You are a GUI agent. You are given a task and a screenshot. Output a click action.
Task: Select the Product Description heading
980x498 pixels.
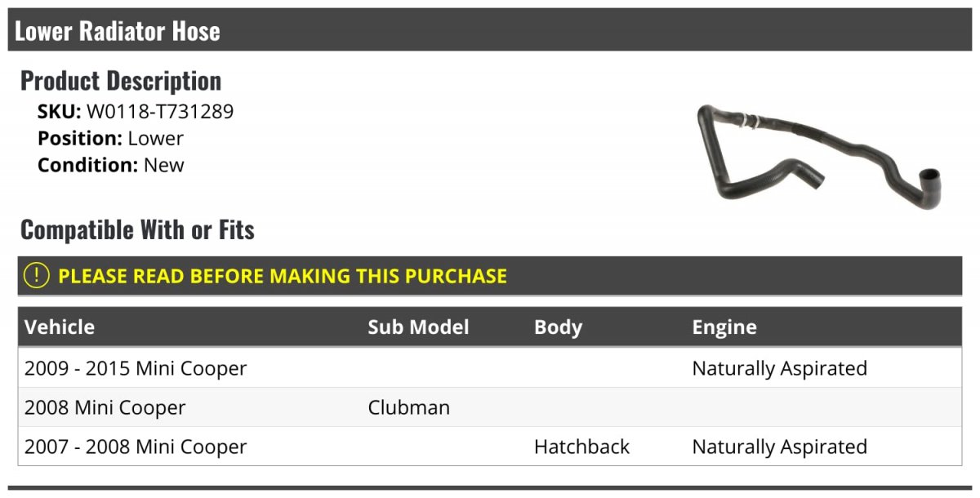point(121,81)
